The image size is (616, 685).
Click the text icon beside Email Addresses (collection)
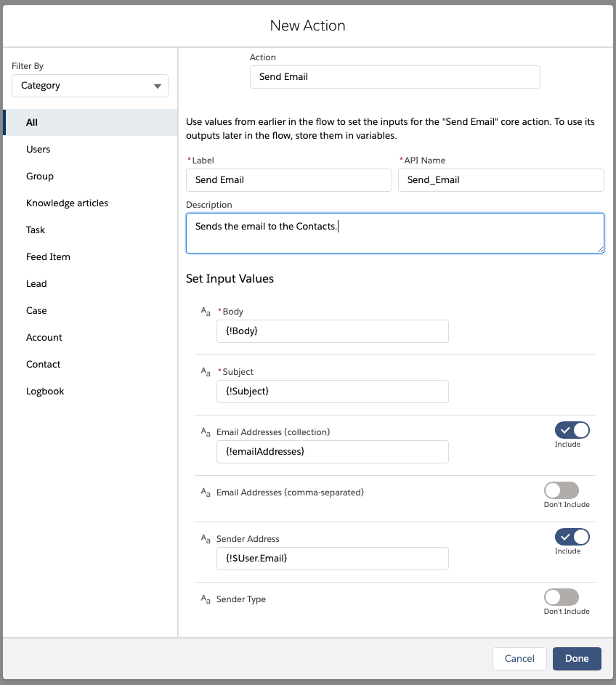click(x=206, y=432)
